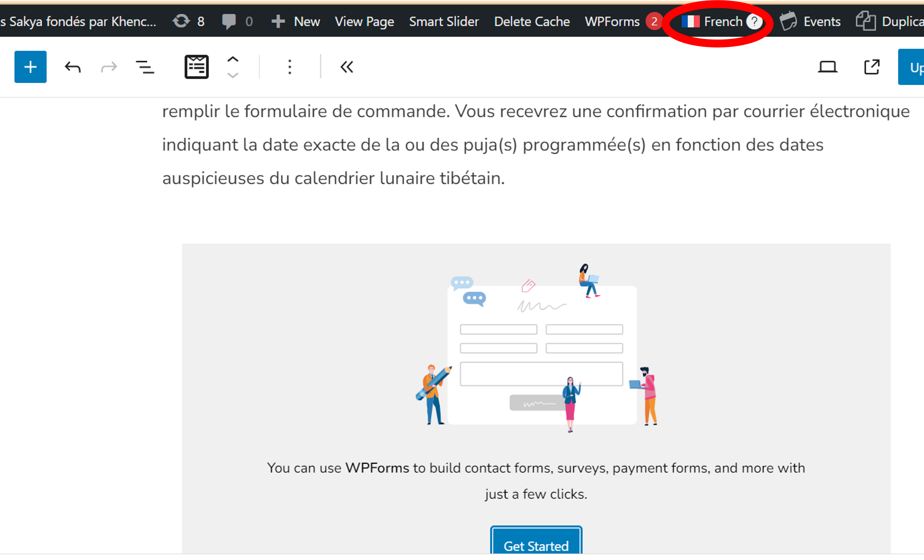This screenshot has height=560, width=924.
Task: Redo the undone change
Action: coord(109,67)
